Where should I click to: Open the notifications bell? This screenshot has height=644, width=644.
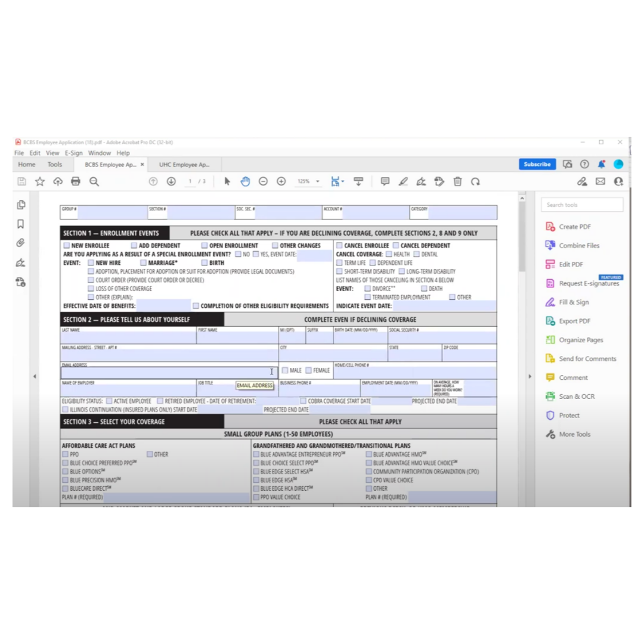(x=602, y=165)
